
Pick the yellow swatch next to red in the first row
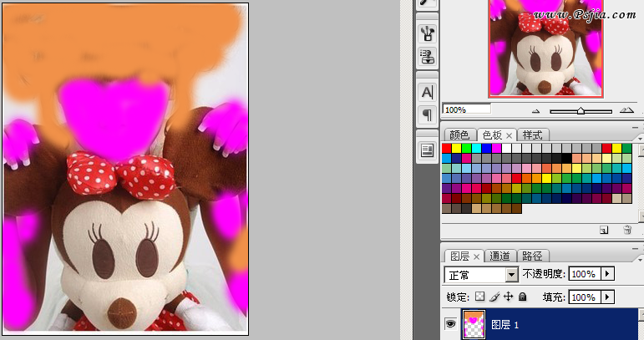tap(456, 148)
